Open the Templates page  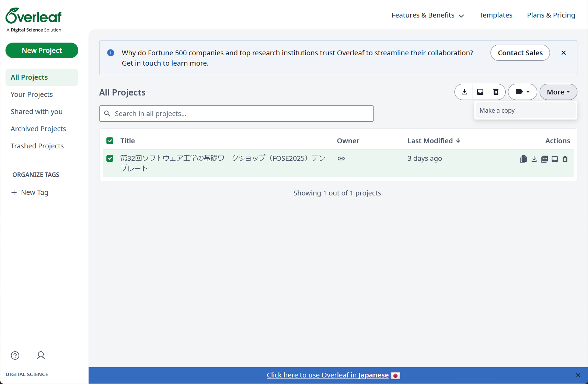496,15
